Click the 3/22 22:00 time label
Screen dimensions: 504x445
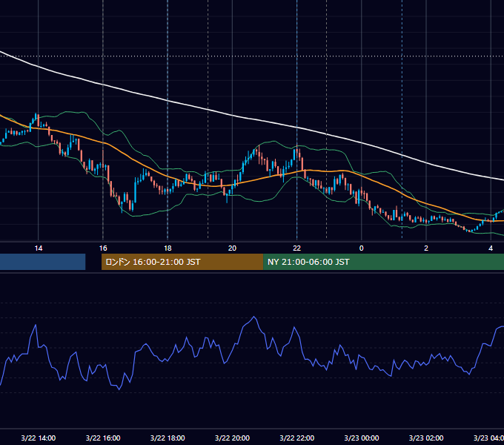(296, 438)
